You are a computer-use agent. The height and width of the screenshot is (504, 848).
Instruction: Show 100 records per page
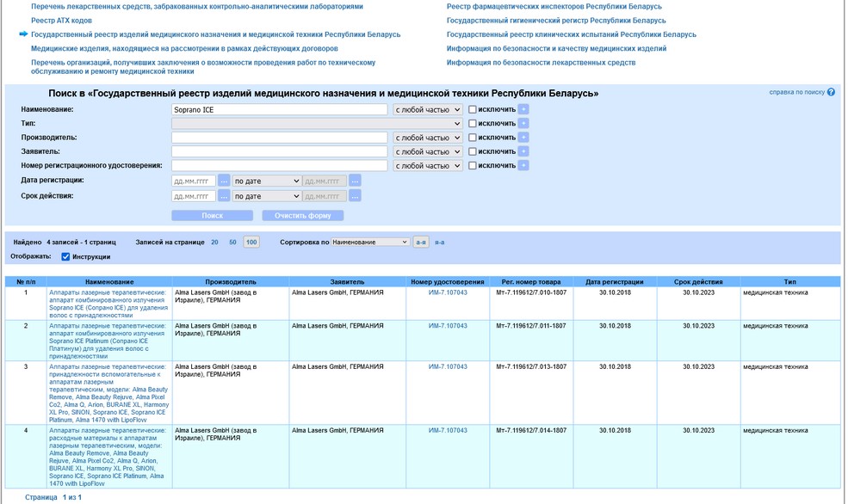251,242
